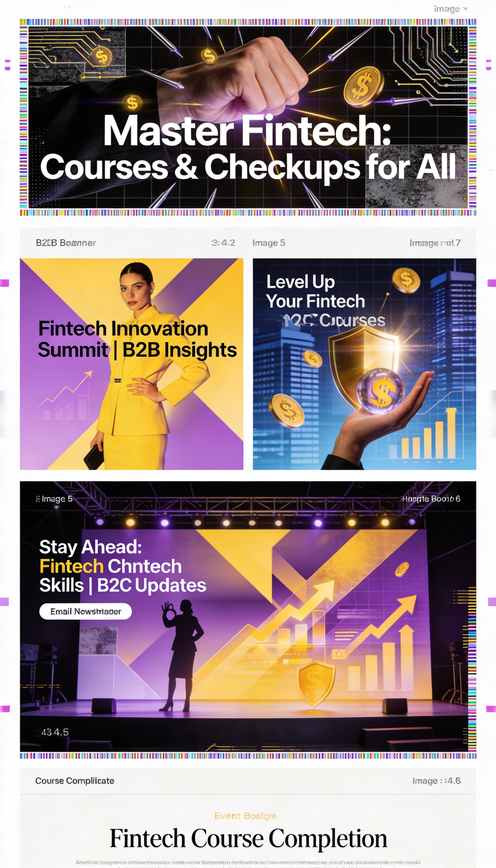496x868 pixels.
Task: Select the Fintech Innovation Summit banner thumbnail
Action: click(131, 364)
